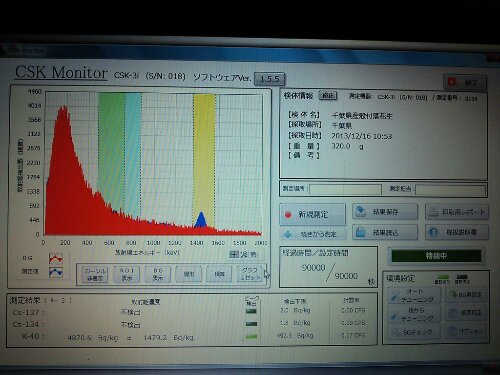Click the 修正 button beside 検体情報
Image resolution: width=500 pixels, height=375 pixels.
(328, 96)
